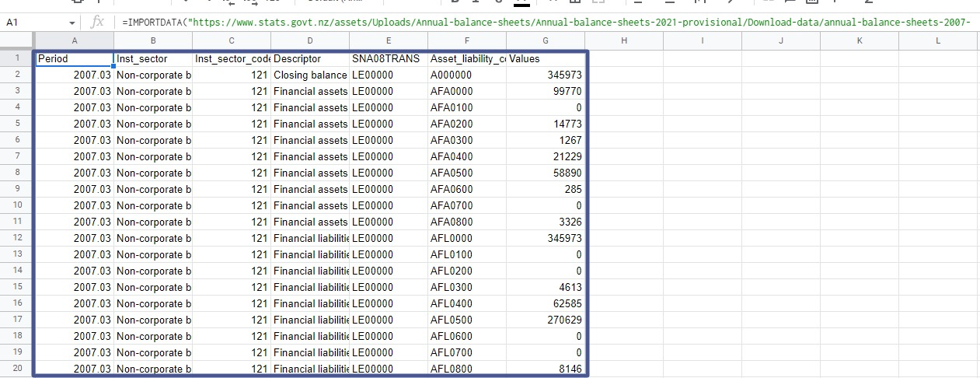Select the value 99770

click(546, 91)
